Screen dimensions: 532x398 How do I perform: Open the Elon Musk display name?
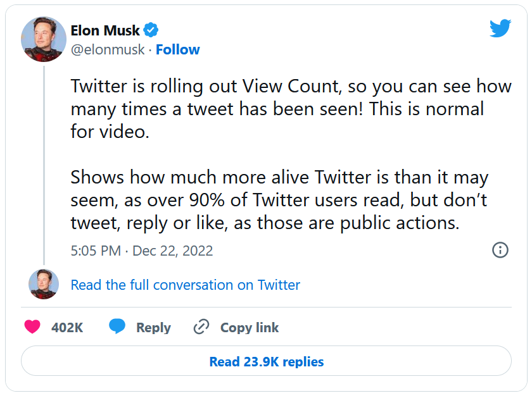[105, 30]
